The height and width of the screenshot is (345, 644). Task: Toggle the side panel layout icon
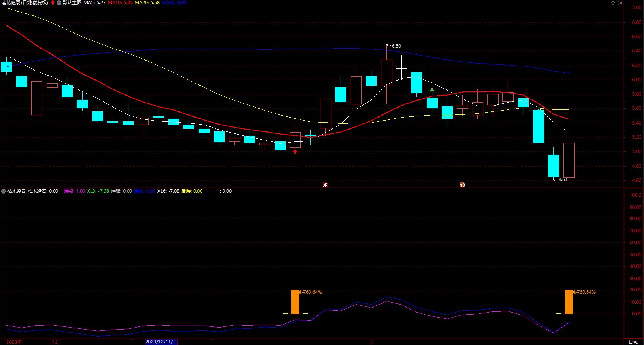coord(620,3)
